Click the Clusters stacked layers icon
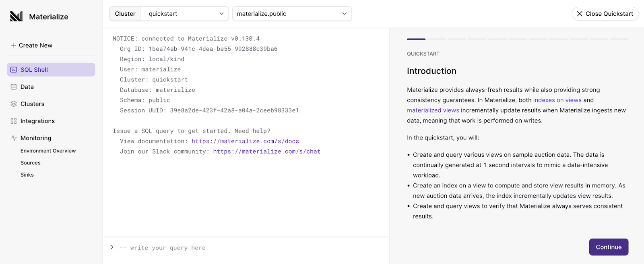This screenshot has height=264, width=644. click(x=14, y=104)
